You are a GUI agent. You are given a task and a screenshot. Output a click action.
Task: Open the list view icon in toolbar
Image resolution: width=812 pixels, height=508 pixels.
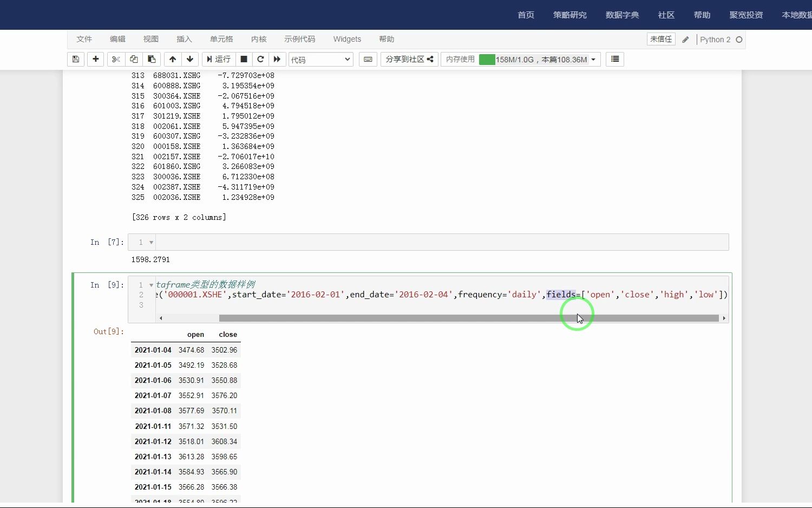point(615,59)
